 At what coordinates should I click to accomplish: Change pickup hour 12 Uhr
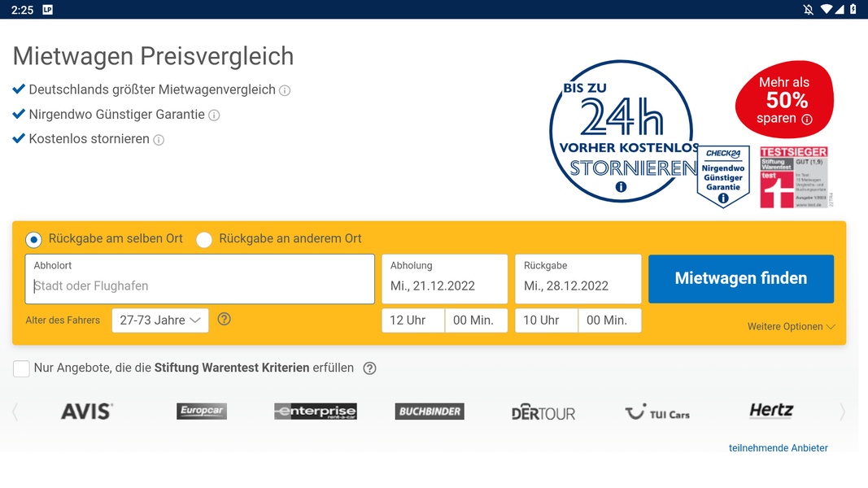(x=413, y=320)
